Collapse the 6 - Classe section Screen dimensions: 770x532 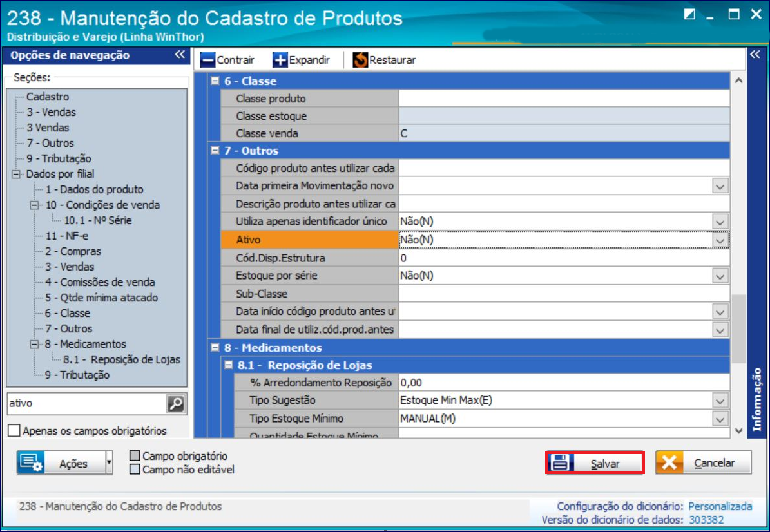[x=215, y=81]
